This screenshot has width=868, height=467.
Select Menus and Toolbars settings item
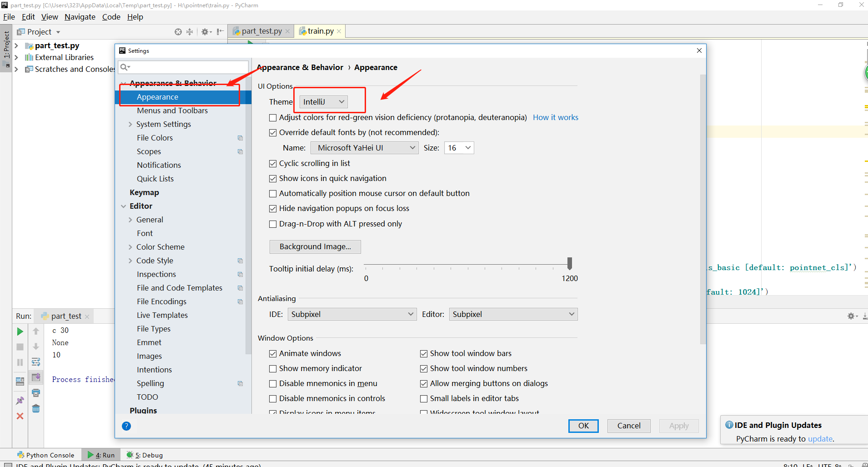(172, 110)
